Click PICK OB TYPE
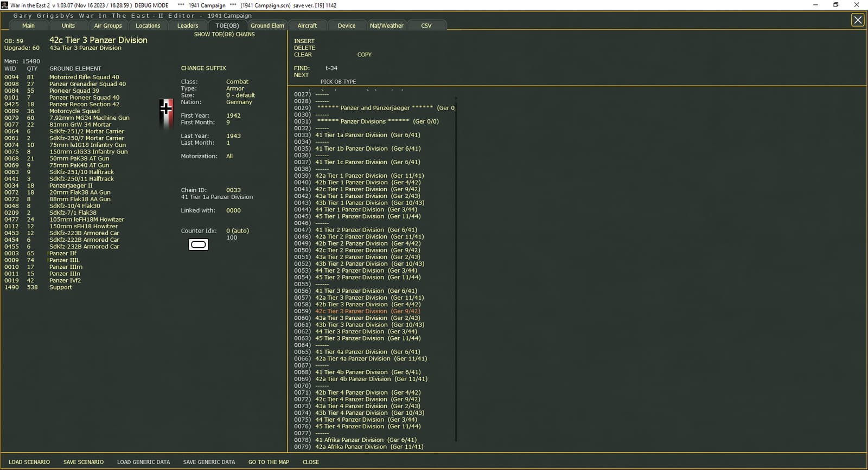This screenshot has width=868, height=470. pyautogui.click(x=339, y=82)
